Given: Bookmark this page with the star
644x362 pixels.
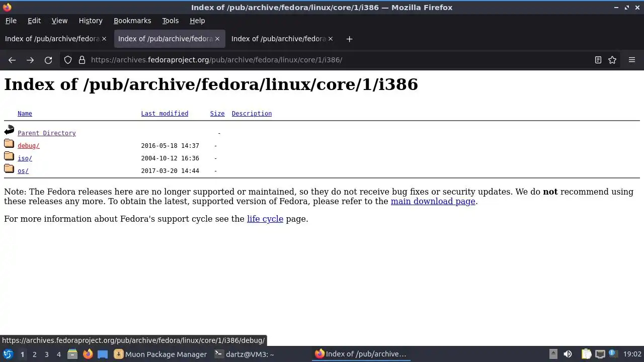Looking at the screenshot, I should coord(612,60).
